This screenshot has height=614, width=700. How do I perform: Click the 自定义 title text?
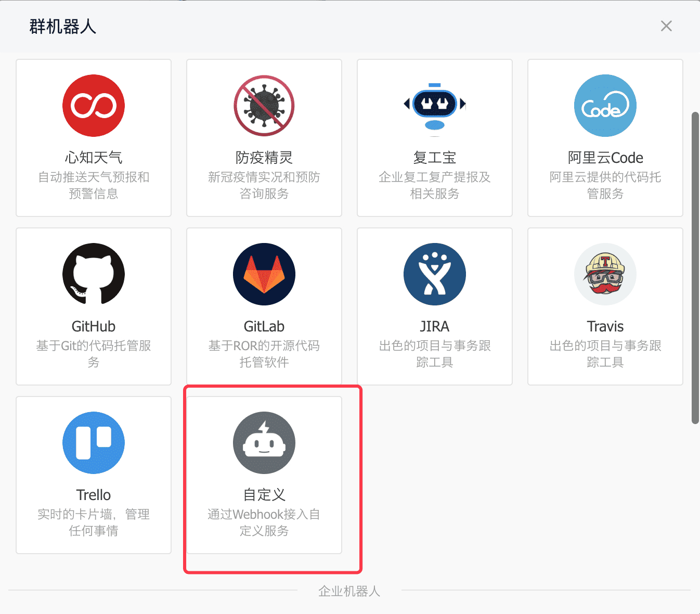point(264,495)
